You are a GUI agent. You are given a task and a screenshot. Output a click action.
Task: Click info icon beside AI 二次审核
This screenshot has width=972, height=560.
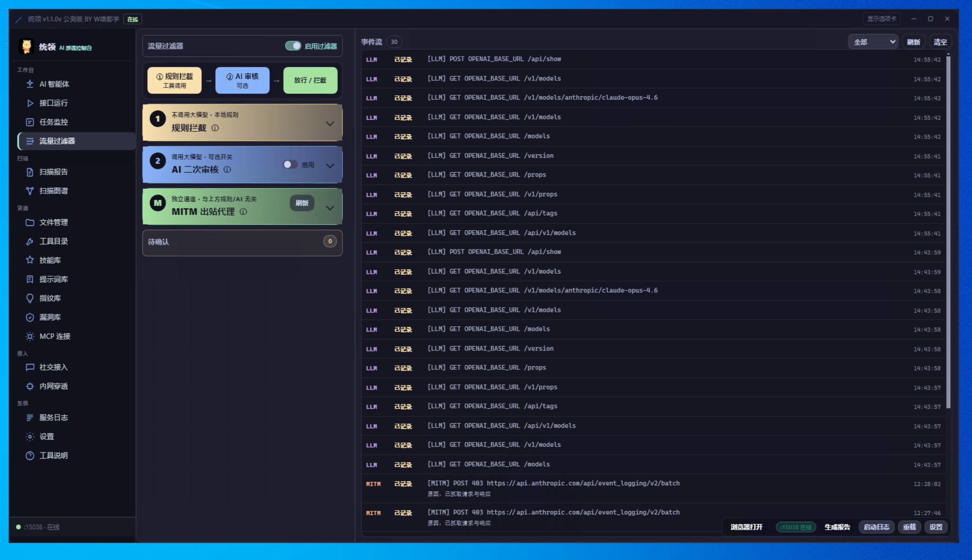coord(228,170)
